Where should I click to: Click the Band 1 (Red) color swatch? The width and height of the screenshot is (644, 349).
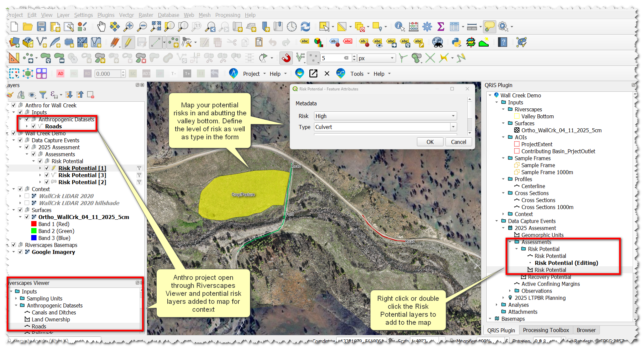click(34, 224)
